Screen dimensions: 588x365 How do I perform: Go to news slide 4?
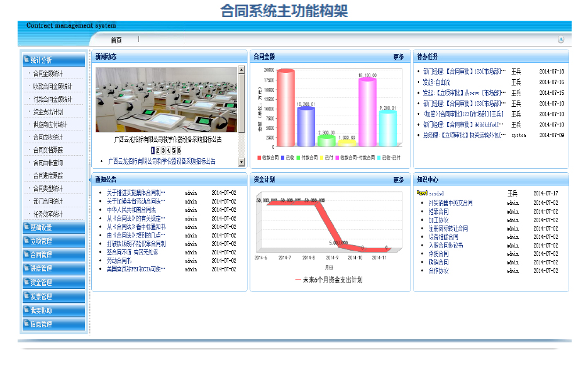[169, 150]
